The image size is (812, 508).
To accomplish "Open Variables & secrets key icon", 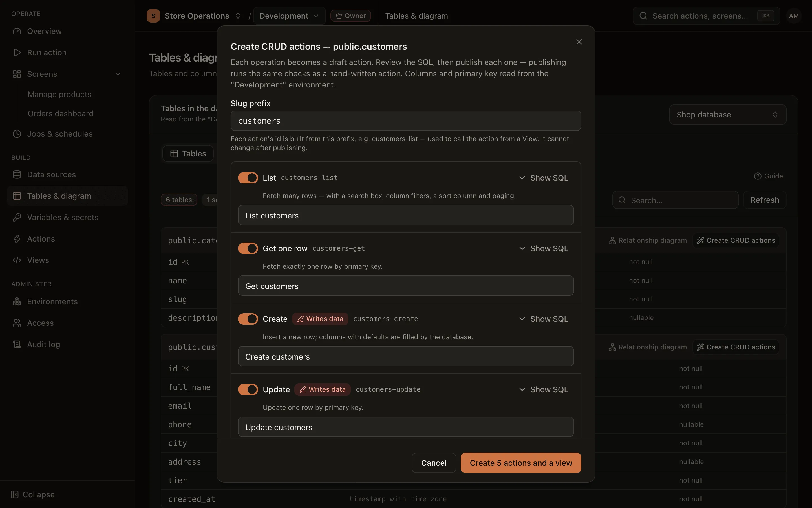I will pyautogui.click(x=17, y=217).
